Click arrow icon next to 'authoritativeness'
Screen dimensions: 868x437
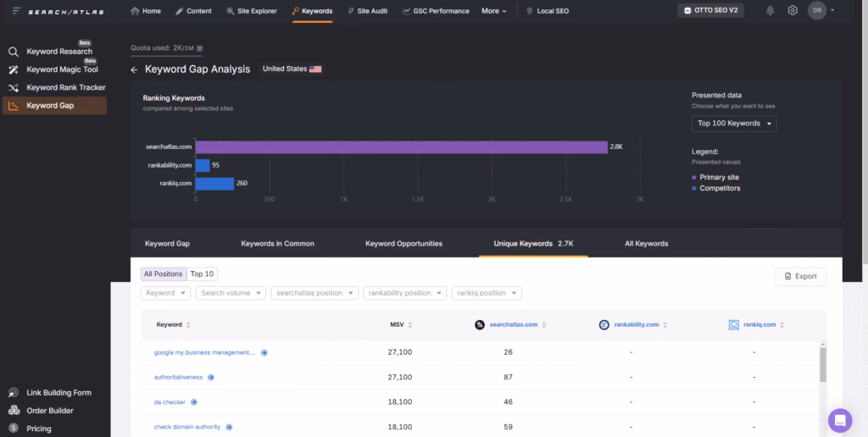coord(211,378)
